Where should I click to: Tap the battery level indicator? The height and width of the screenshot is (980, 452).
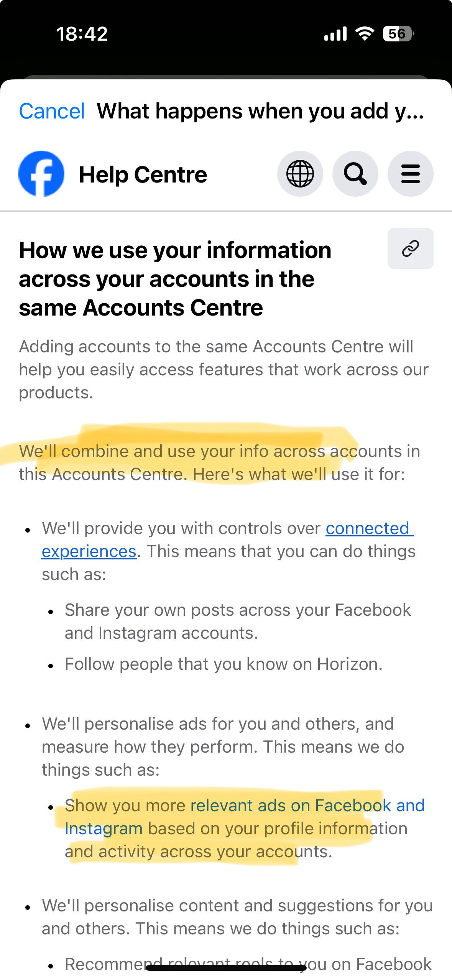[398, 34]
